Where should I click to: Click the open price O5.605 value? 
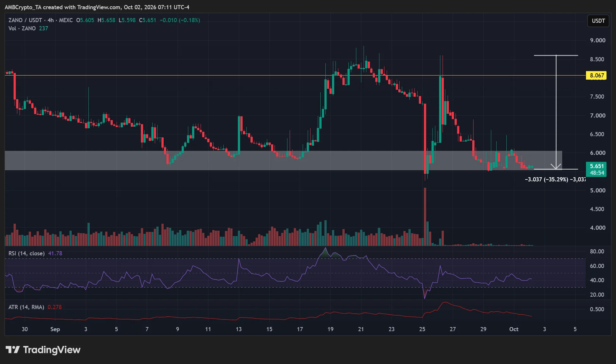click(x=85, y=20)
